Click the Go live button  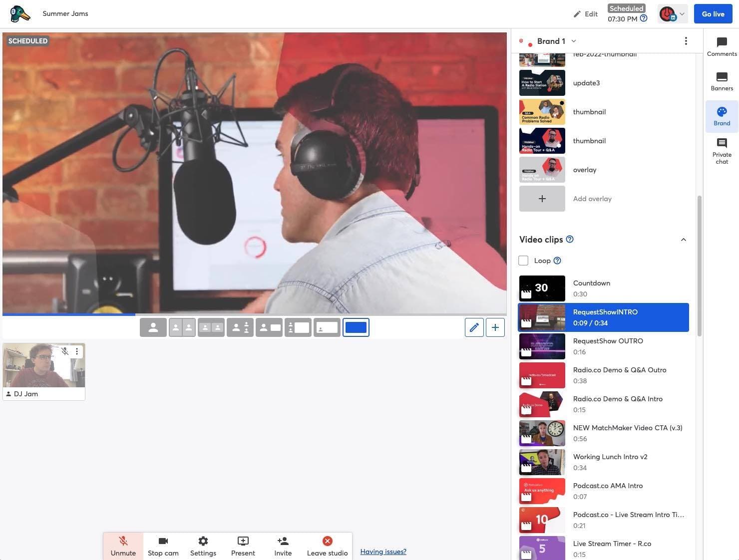tap(713, 13)
